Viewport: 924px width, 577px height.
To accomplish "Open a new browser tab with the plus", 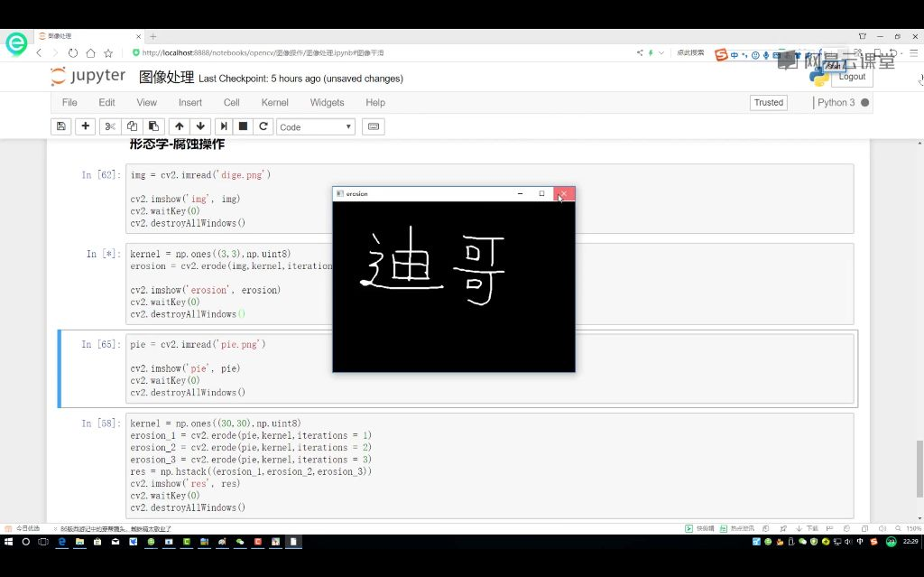I will point(153,37).
